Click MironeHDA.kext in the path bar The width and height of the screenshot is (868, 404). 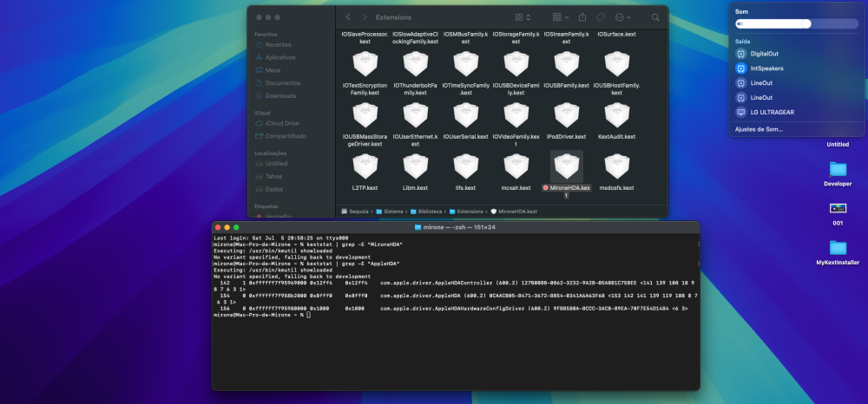514,212
